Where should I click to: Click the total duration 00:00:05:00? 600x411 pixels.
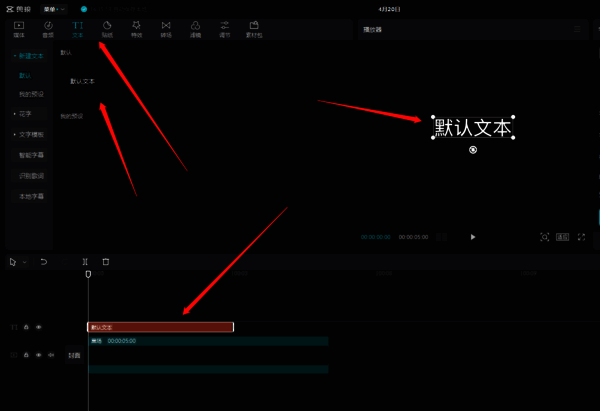(x=413, y=237)
